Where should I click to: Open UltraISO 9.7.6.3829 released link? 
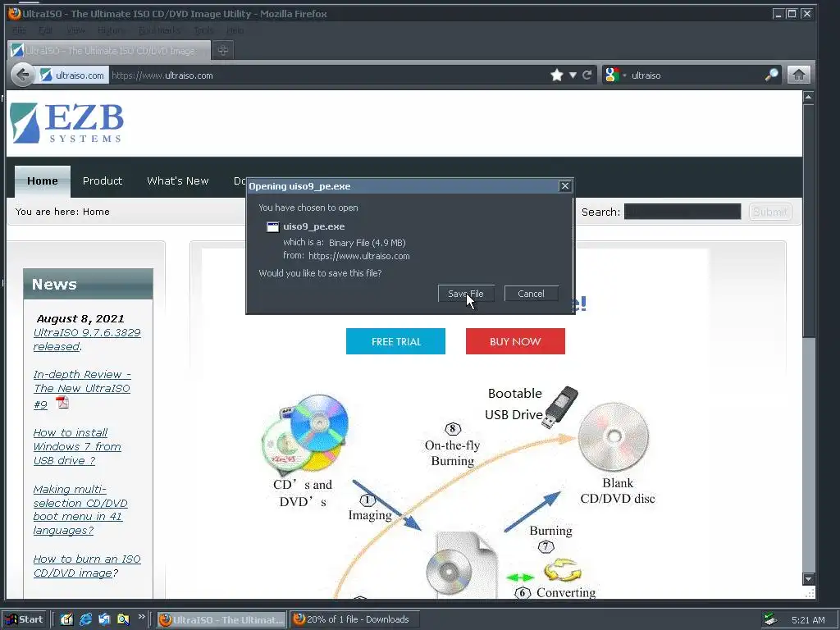point(87,340)
